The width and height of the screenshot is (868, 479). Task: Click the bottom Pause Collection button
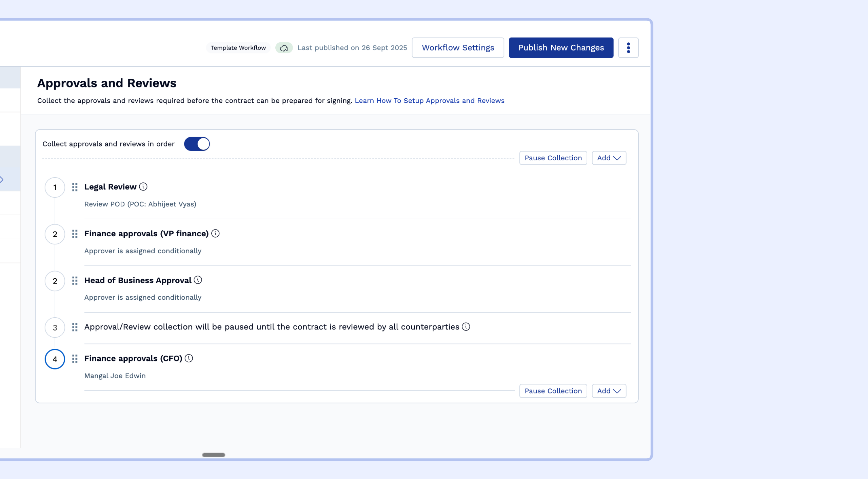(x=553, y=391)
